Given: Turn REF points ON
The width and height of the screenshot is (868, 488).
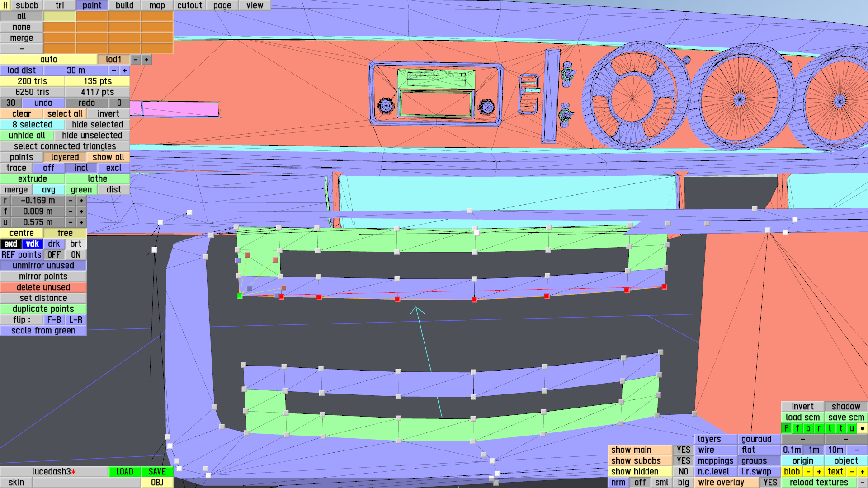Looking at the screenshot, I should [75, 255].
